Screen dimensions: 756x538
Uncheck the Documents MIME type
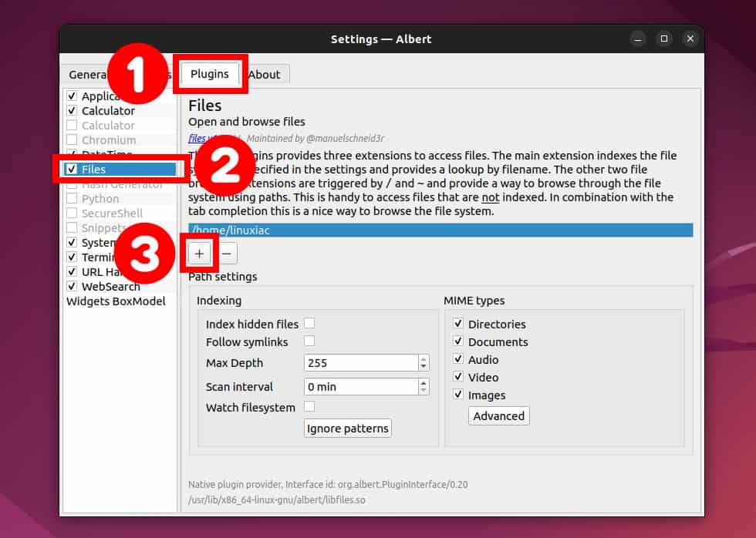(x=458, y=341)
